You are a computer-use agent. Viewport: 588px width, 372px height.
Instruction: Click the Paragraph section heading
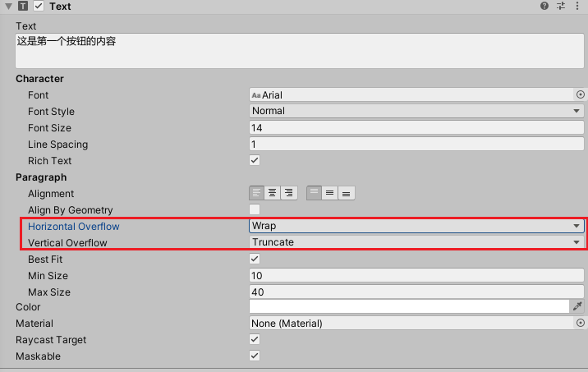[x=41, y=177]
